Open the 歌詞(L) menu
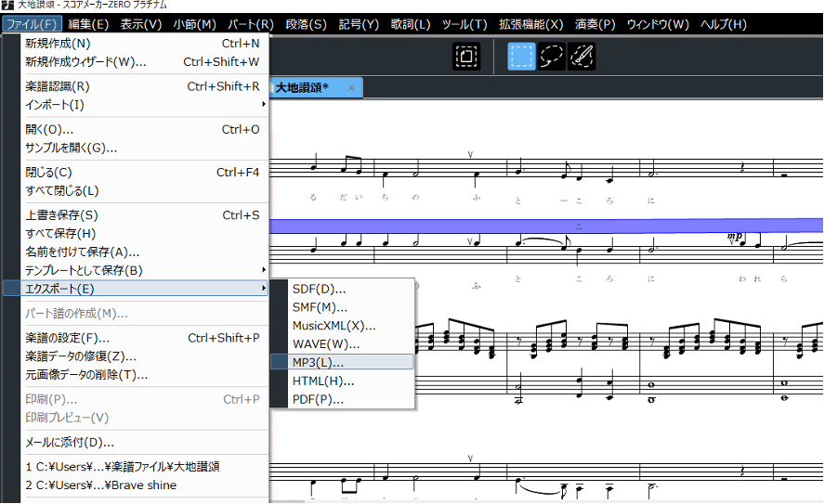Image resolution: width=824 pixels, height=504 pixels. 411,24
